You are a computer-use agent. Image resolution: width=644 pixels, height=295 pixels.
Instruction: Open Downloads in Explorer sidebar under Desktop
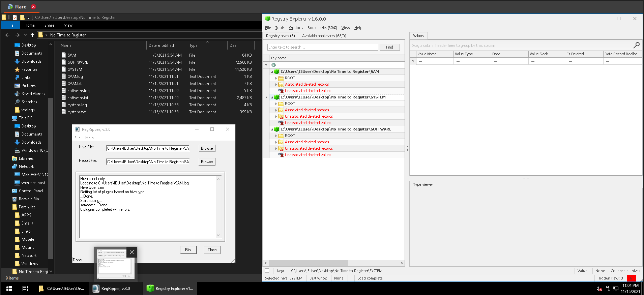click(31, 61)
